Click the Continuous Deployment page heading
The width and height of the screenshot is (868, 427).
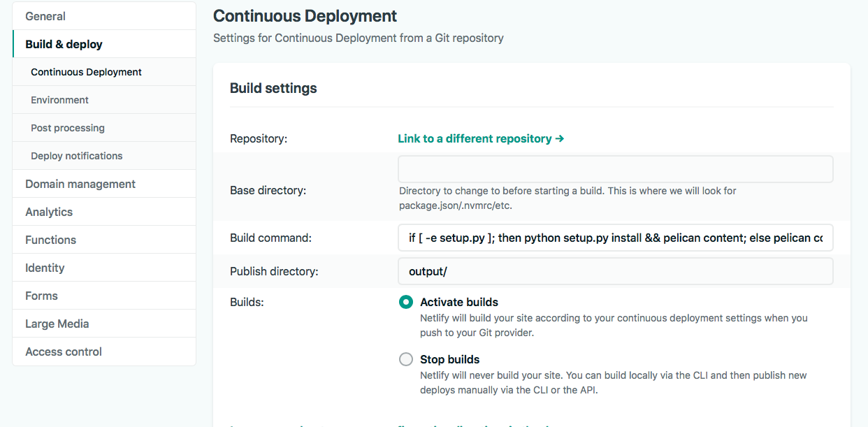(x=305, y=15)
